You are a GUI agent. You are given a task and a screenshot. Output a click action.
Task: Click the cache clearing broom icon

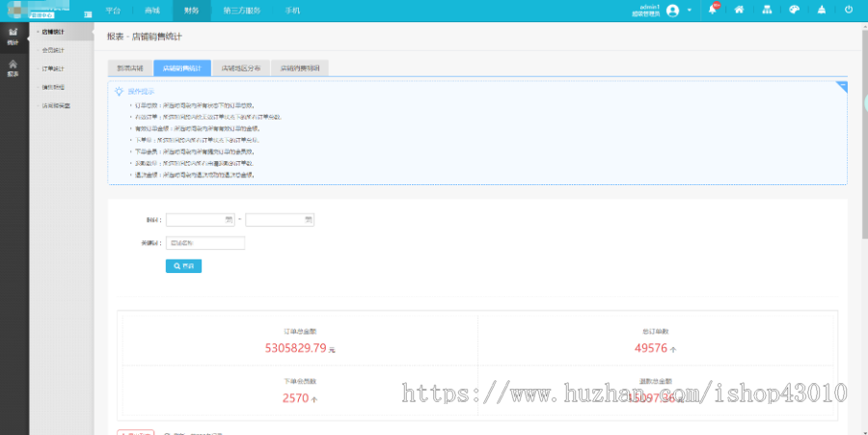(822, 10)
